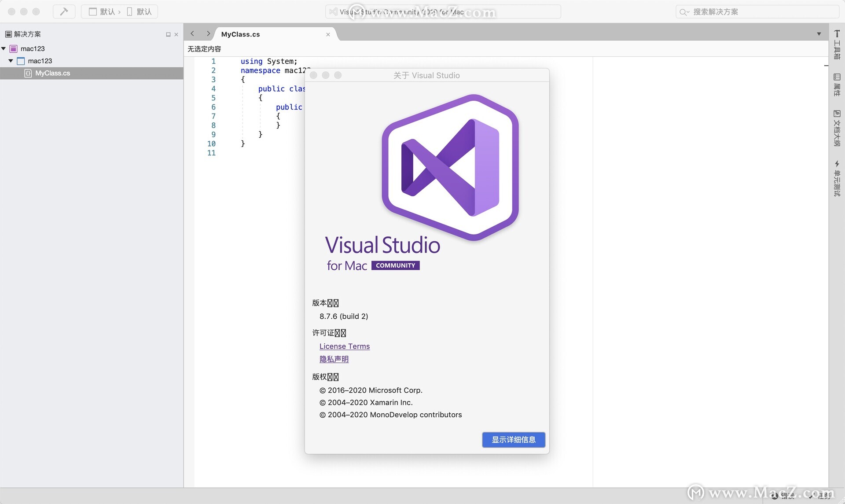845x504 pixels.
Task: Select MyClass.cs in the solution tree
Action: tap(92, 73)
